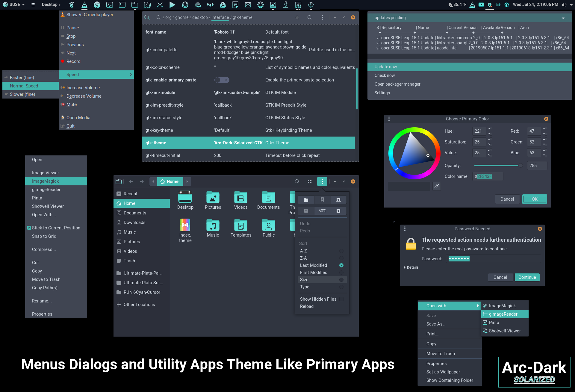Click the scrollbar in the dconf editor list

[x=357, y=89]
